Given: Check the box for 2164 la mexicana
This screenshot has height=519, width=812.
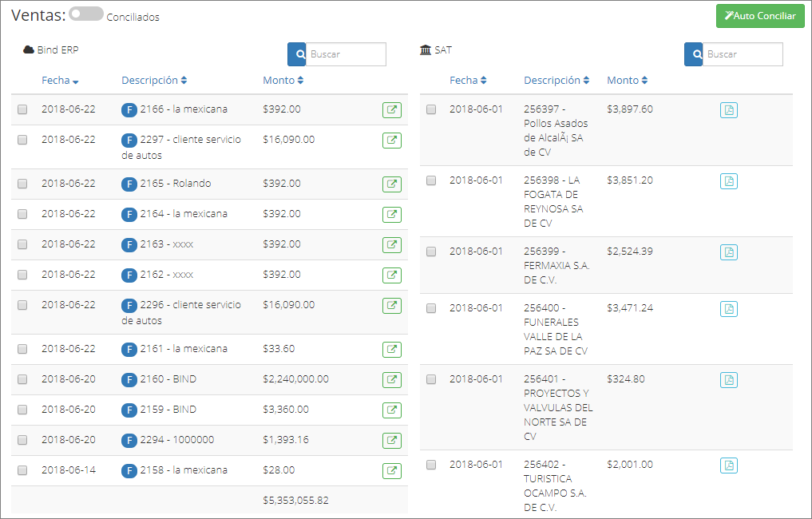Looking at the screenshot, I should 22,213.
